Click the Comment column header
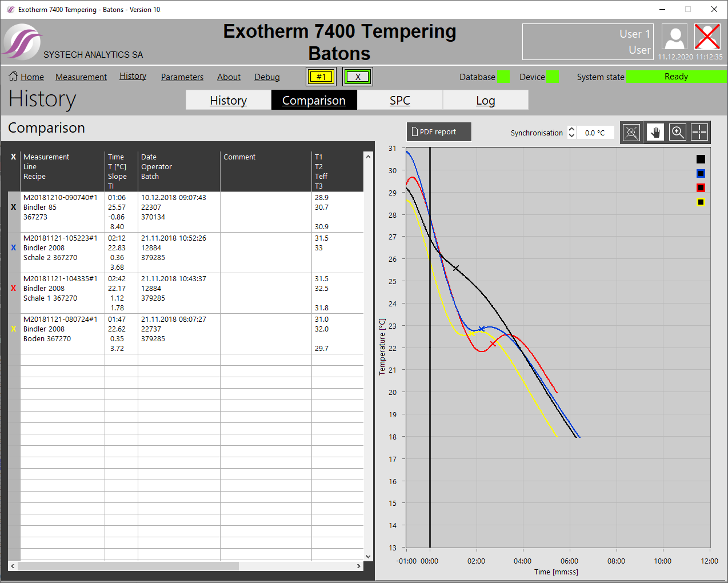The height and width of the screenshot is (583, 728). [266, 171]
